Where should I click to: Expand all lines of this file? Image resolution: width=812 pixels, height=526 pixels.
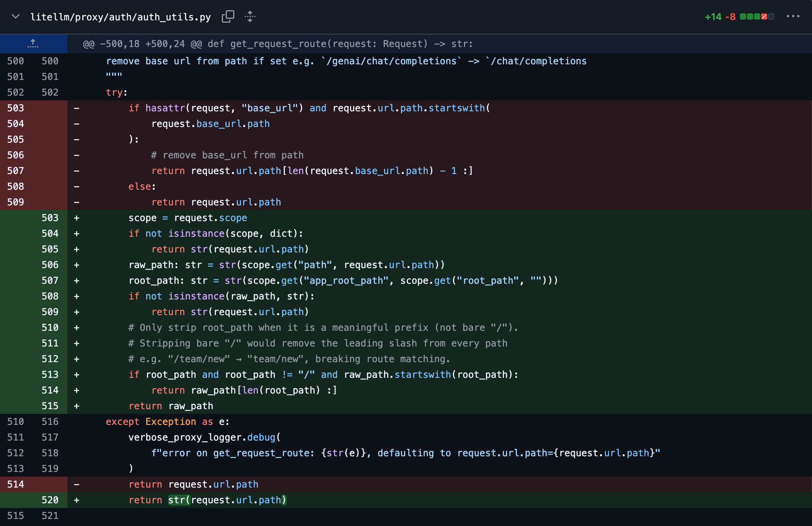[250, 17]
